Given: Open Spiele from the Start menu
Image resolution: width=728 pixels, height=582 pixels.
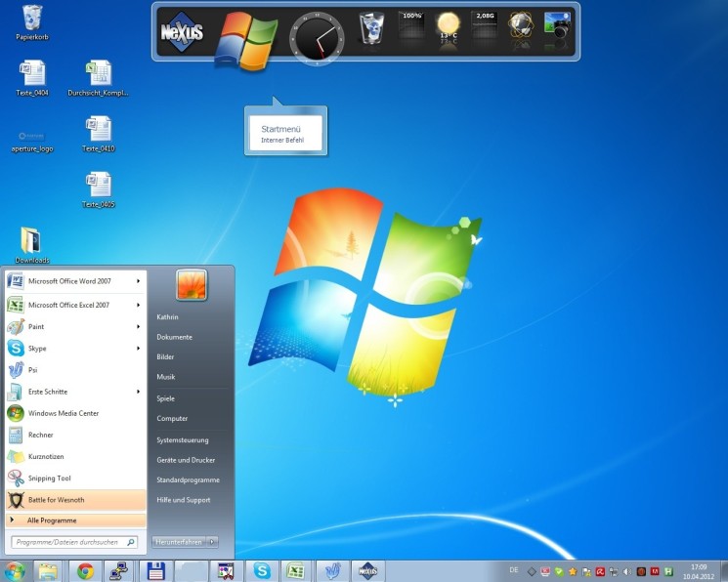Looking at the screenshot, I should [x=166, y=398].
